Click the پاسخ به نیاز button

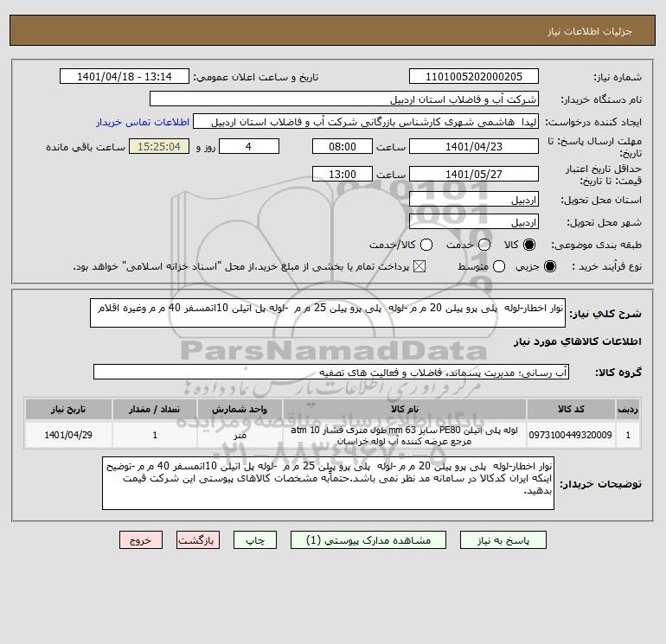click(x=503, y=540)
